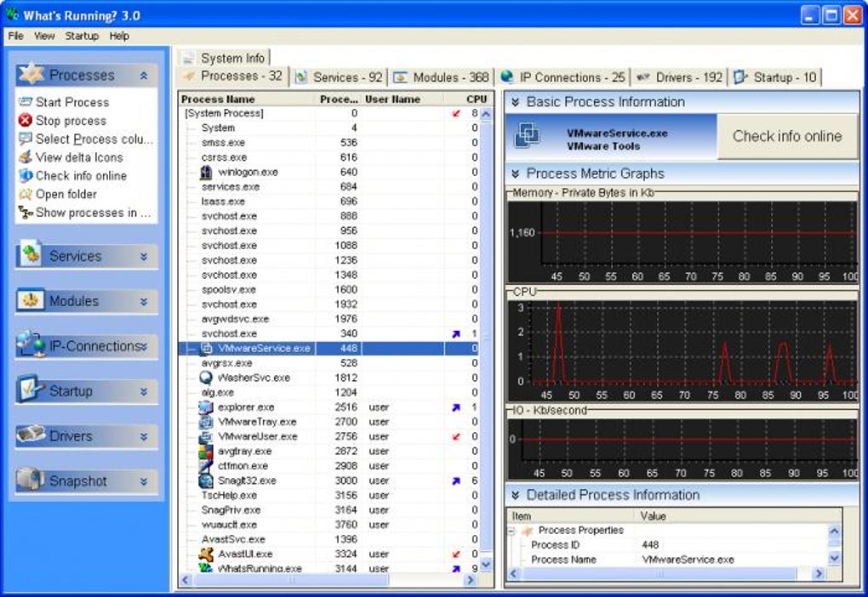Click the process list horizontal scrollbar
868x597 pixels.
point(289,580)
